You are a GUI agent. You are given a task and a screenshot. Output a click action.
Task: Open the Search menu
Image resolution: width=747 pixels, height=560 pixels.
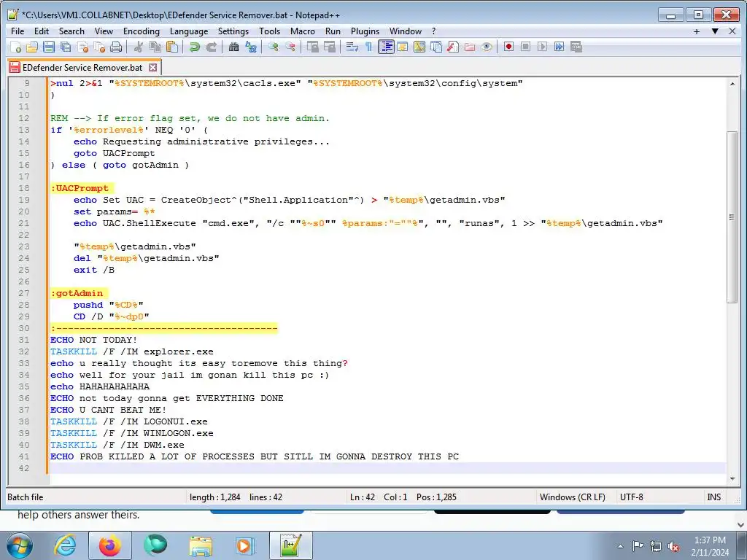point(71,31)
